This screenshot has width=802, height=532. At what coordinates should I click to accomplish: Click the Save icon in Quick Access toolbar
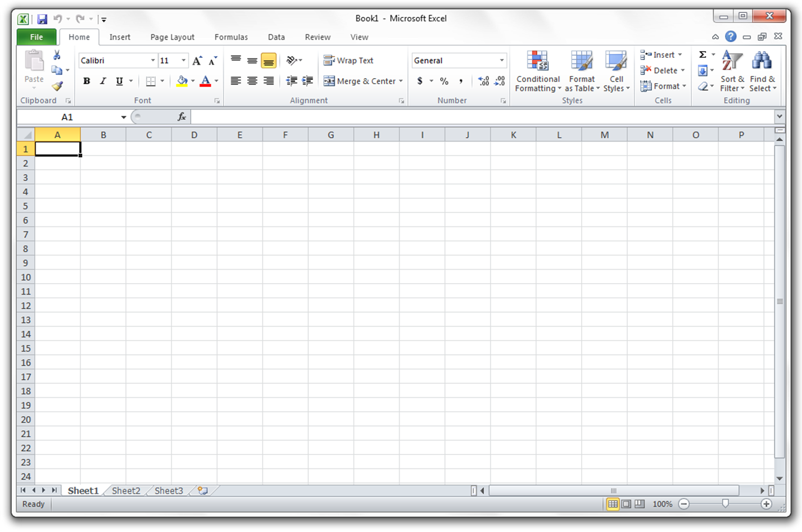point(42,19)
